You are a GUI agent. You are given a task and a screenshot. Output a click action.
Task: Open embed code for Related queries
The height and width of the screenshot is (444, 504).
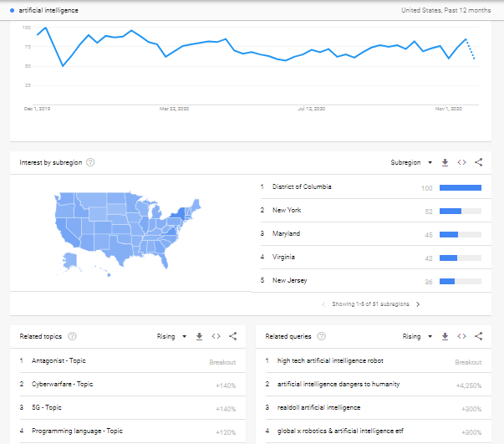click(x=461, y=336)
